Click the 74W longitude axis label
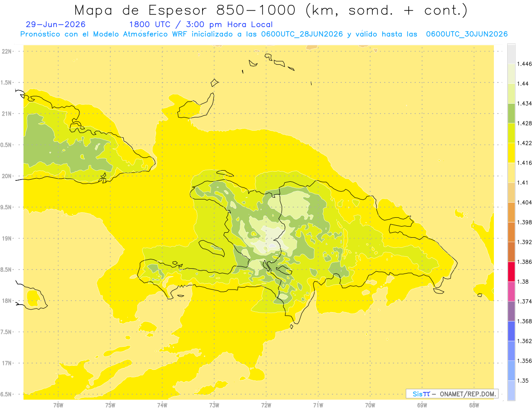This screenshot has height=411, width=532. tap(162, 405)
